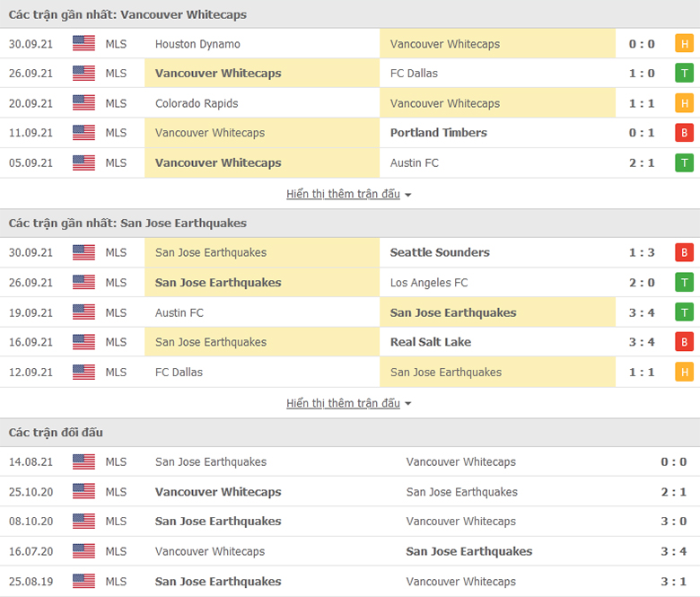The width and height of the screenshot is (700, 597).
Task: Click green T badge on Austin FC 3:4 row
Action: click(684, 312)
